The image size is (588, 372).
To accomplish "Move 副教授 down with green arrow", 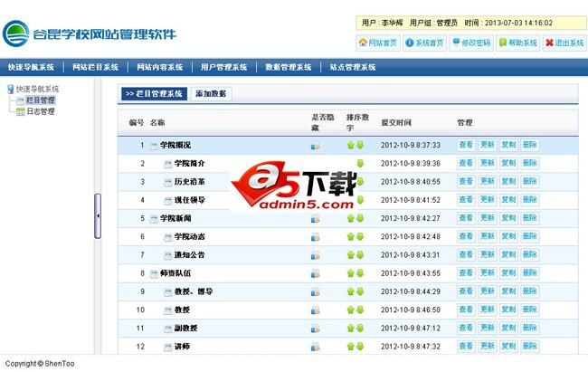I will (x=360, y=328).
